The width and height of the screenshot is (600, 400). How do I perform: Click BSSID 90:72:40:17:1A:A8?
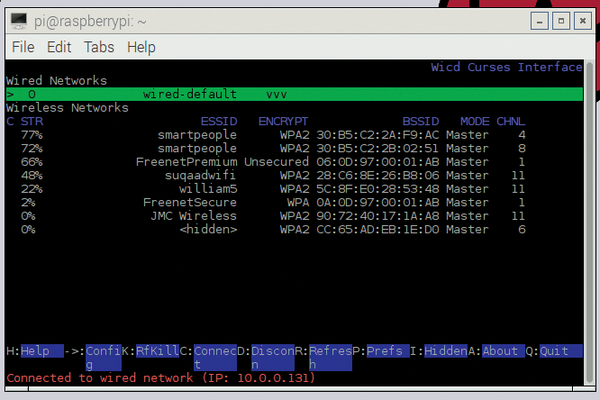pyautogui.click(x=378, y=216)
